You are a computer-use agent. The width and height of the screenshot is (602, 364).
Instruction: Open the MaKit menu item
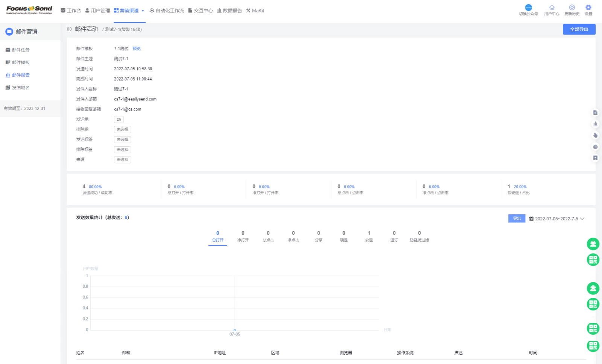[255, 11]
